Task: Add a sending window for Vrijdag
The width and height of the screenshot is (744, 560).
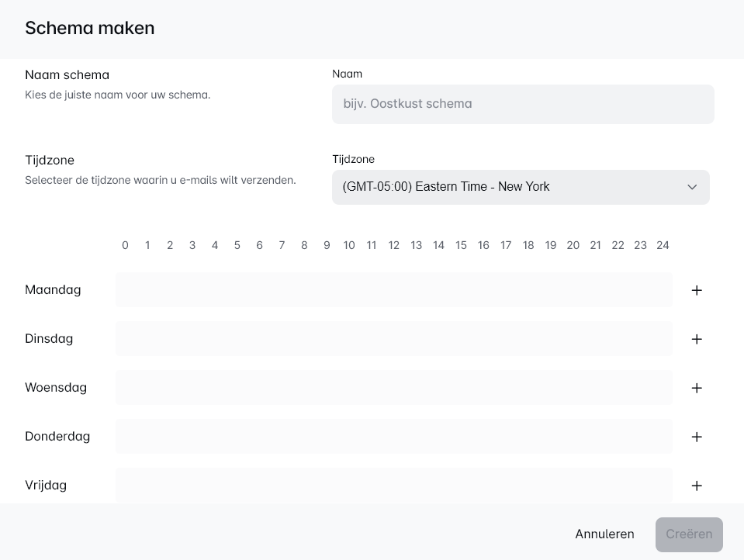Action: coord(696,486)
